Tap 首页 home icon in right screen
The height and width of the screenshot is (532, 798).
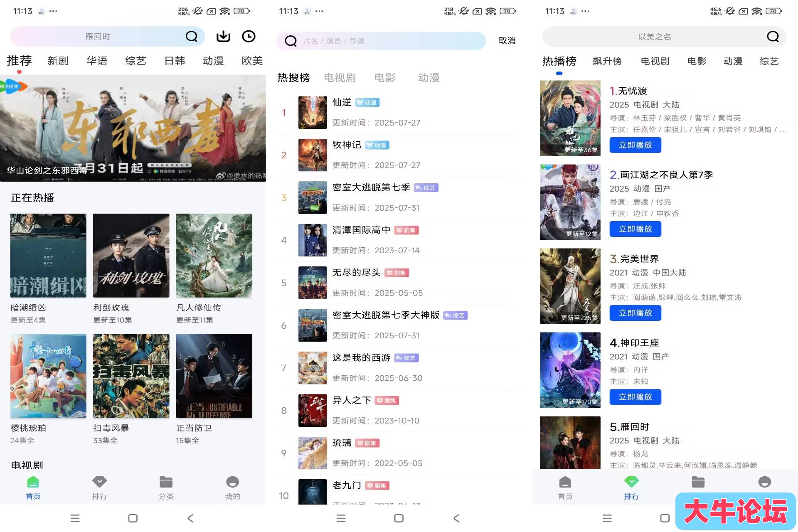[x=565, y=482]
